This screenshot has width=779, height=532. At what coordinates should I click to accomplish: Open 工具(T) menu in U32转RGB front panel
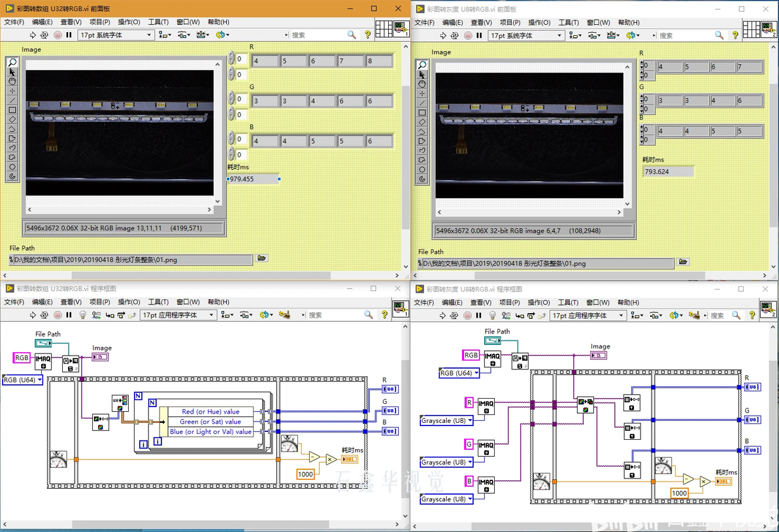pos(158,22)
